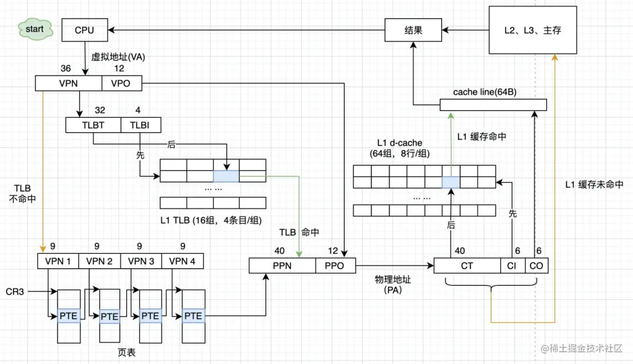Click the CR3 label
Image resolution: width=633 pixels, height=364 pixels.
[x=14, y=292]
